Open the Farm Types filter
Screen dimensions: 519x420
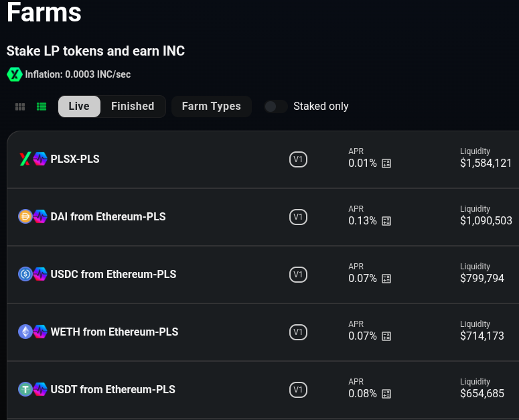211,107
